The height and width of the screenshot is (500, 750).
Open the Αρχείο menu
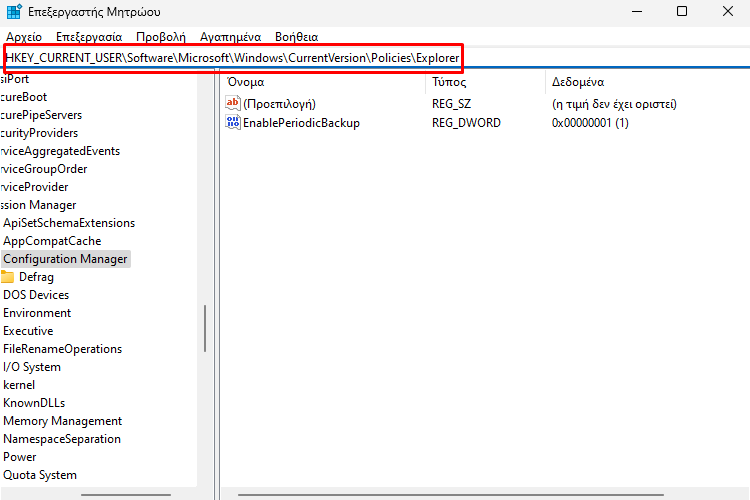point(24,37)
